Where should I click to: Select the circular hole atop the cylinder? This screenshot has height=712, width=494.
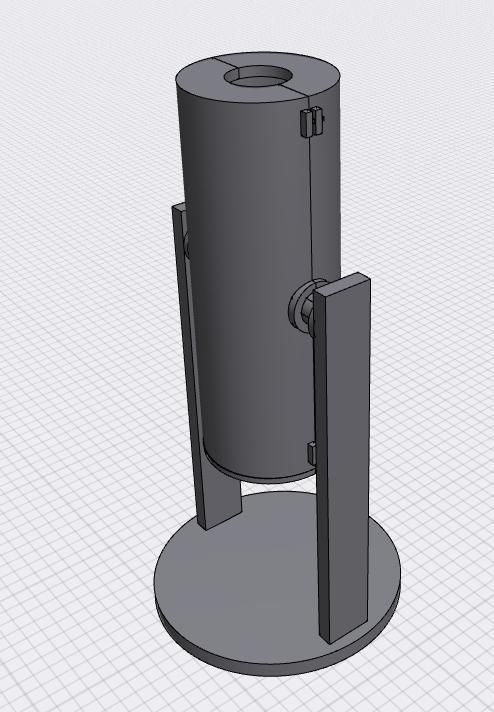258,78
